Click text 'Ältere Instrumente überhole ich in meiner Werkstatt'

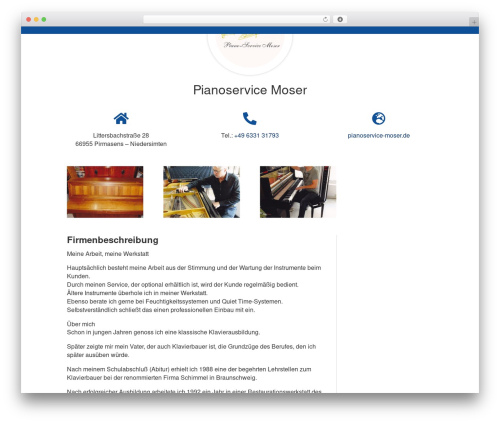(137, 293)
